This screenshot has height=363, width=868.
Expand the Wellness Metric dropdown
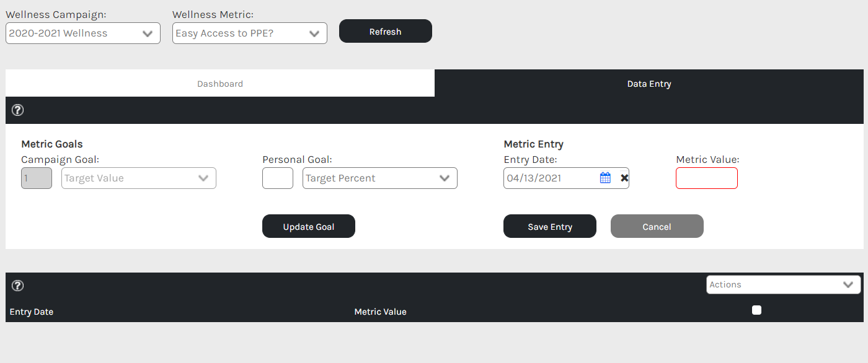[249, 33]
